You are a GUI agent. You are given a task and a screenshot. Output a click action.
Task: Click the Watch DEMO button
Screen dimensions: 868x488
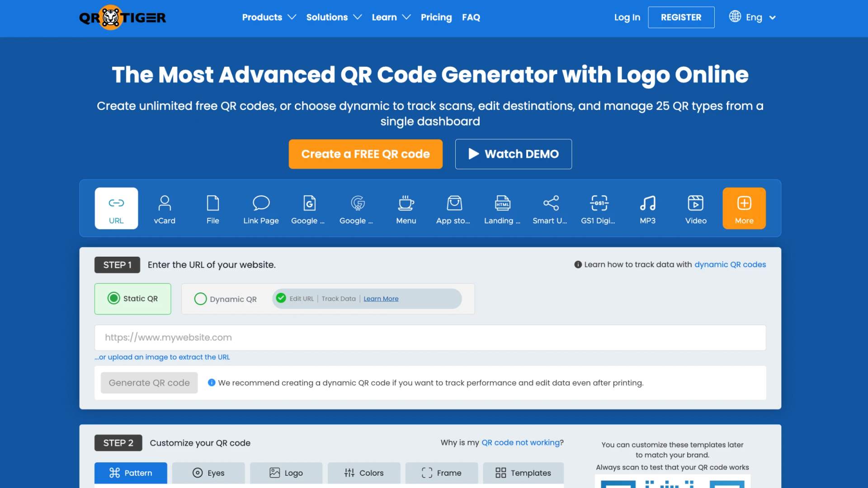[514, 154]
